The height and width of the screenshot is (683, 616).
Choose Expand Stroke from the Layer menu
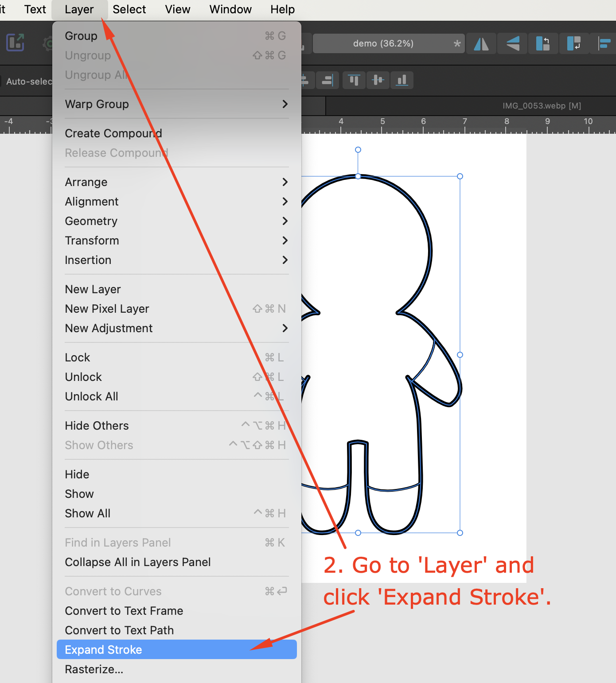[103, 649]
